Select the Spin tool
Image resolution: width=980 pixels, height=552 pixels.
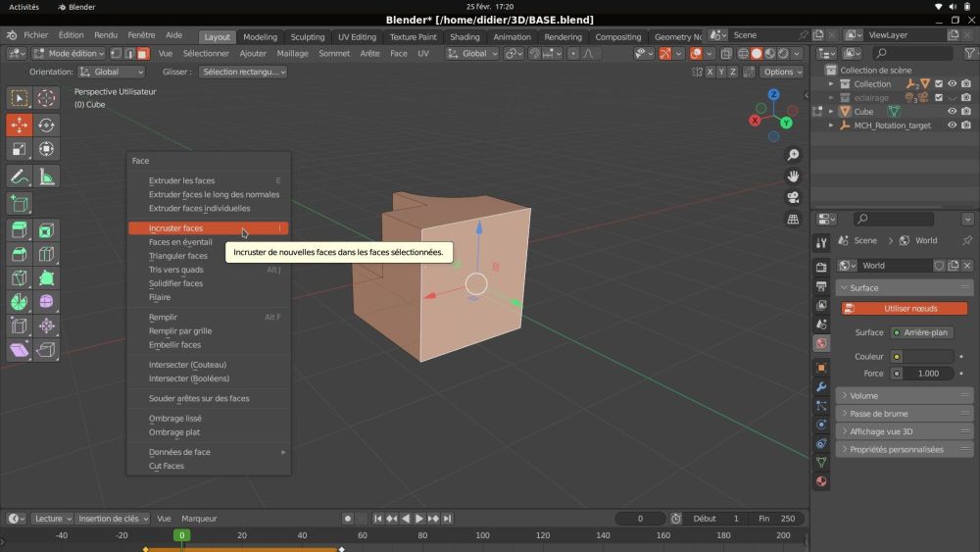pos(19,301)
